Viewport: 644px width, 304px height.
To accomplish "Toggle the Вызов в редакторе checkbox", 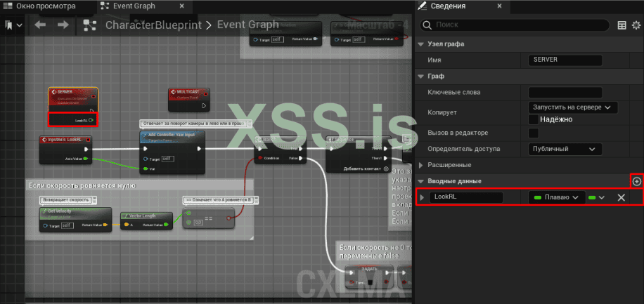I will coord(534,133).
